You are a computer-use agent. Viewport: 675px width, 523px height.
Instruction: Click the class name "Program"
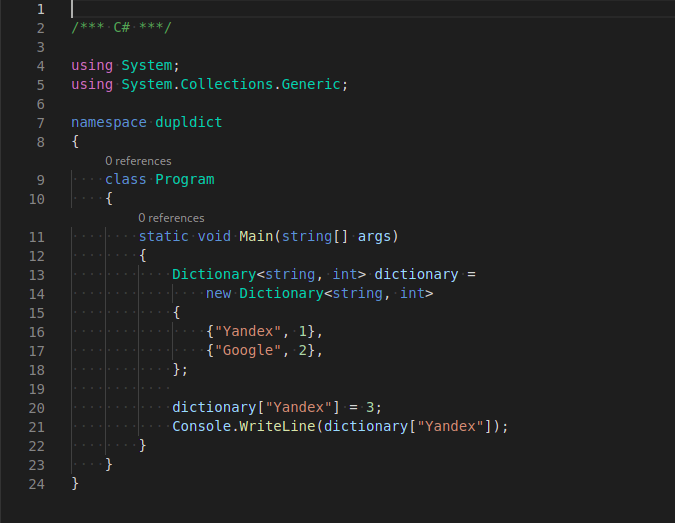(185, 179)
